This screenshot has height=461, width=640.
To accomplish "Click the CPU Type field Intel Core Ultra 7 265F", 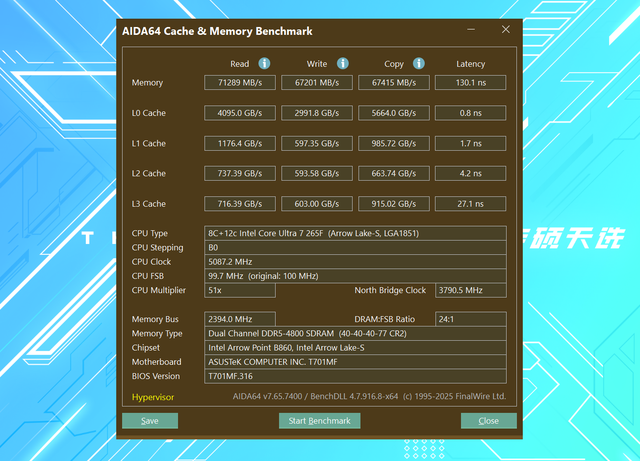I will (355, 233).
